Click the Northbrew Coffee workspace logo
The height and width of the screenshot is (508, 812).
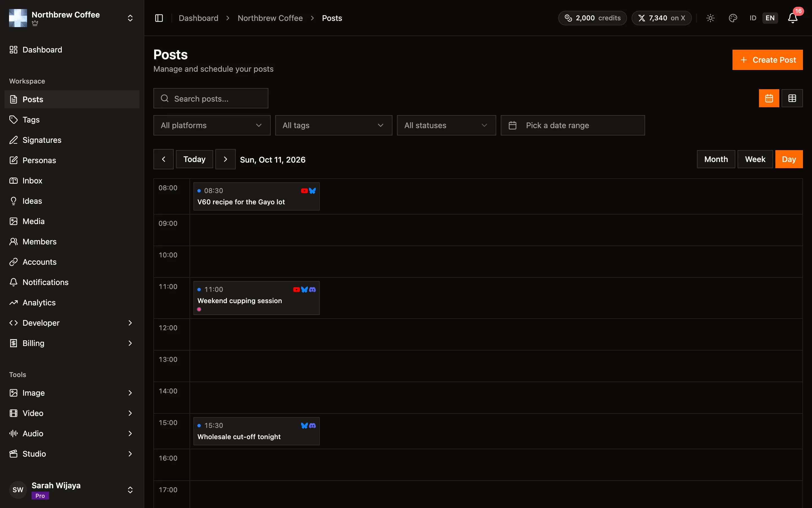point(18,18)
